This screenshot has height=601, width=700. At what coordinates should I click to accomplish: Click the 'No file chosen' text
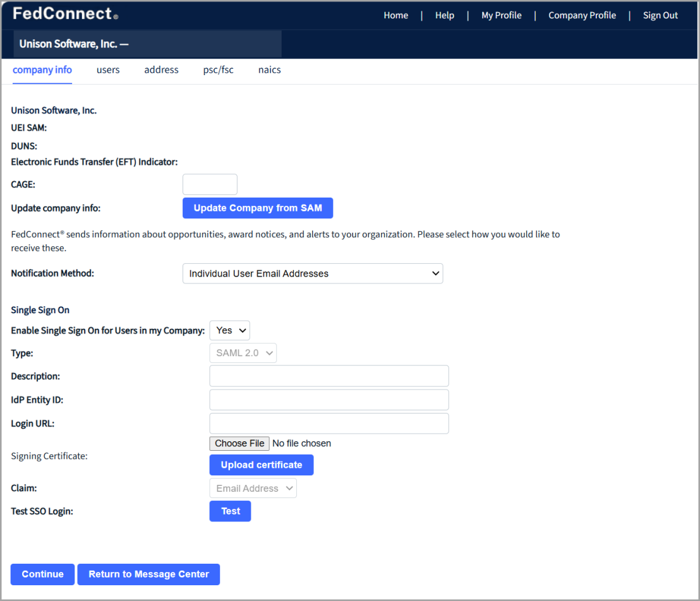coord(302,444)
